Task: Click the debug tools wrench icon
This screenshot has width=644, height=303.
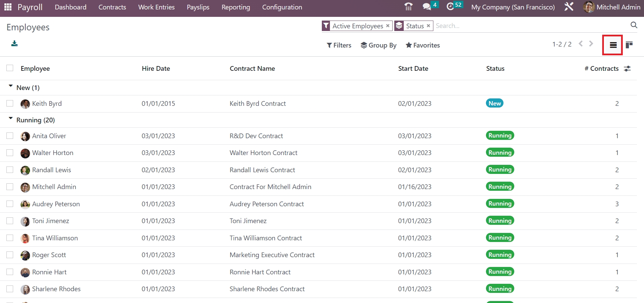Action: pos(569,7)
